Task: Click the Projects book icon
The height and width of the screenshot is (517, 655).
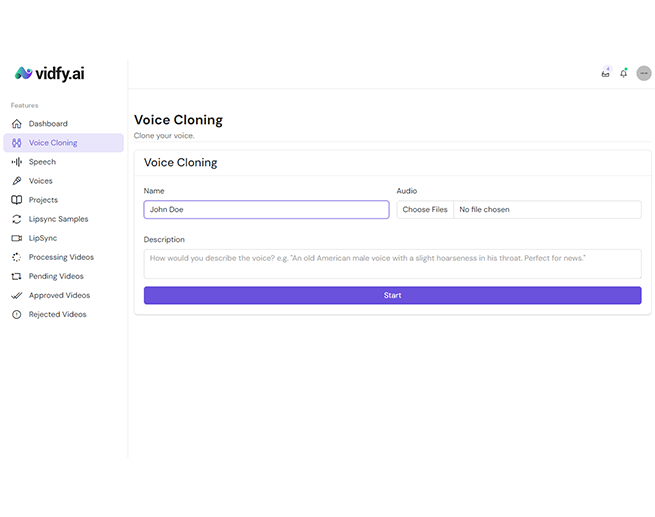Action: click(17, 200)
